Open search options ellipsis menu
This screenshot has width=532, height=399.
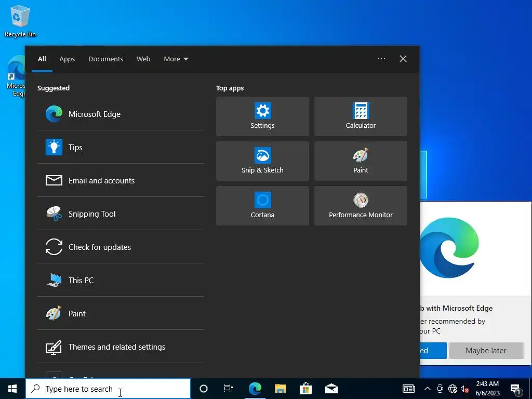pos(381,59)
